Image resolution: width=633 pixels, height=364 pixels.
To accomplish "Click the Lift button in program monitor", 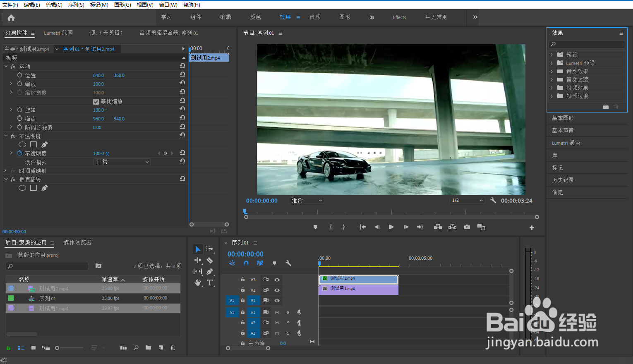I will (438, 227).
